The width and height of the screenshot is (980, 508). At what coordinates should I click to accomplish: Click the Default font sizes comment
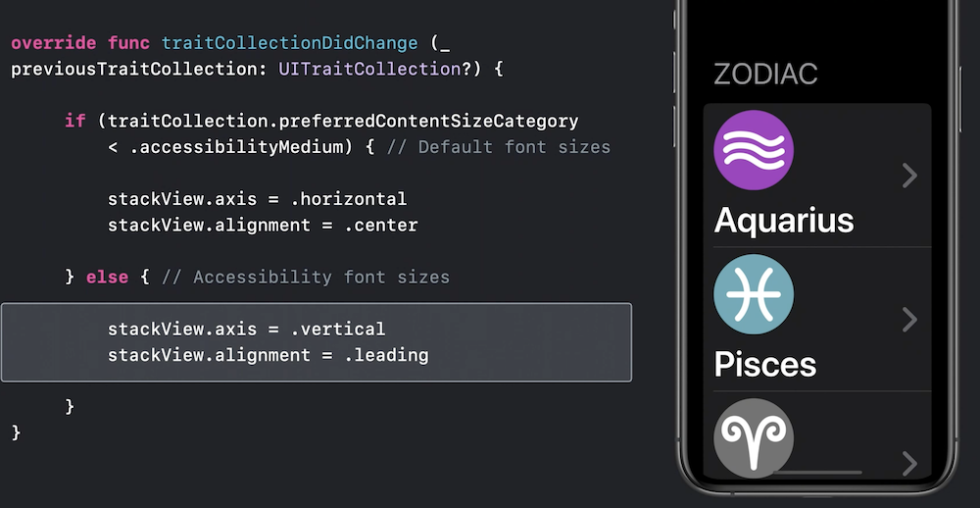(499, 147)
